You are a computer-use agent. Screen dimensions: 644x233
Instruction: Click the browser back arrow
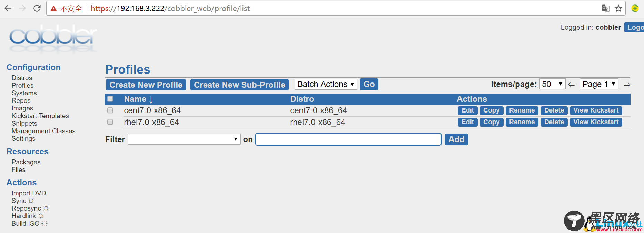coord(8,8)
